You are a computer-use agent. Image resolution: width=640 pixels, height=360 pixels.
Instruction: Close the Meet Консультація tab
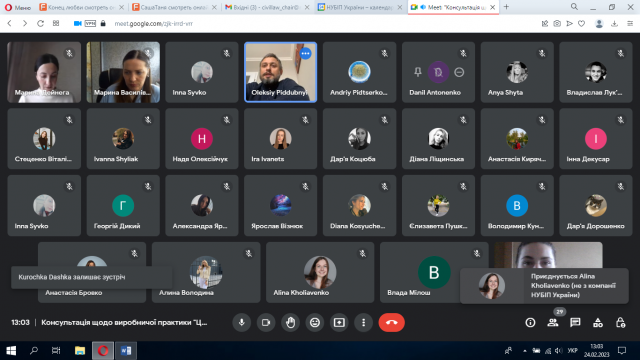point(492,7)
